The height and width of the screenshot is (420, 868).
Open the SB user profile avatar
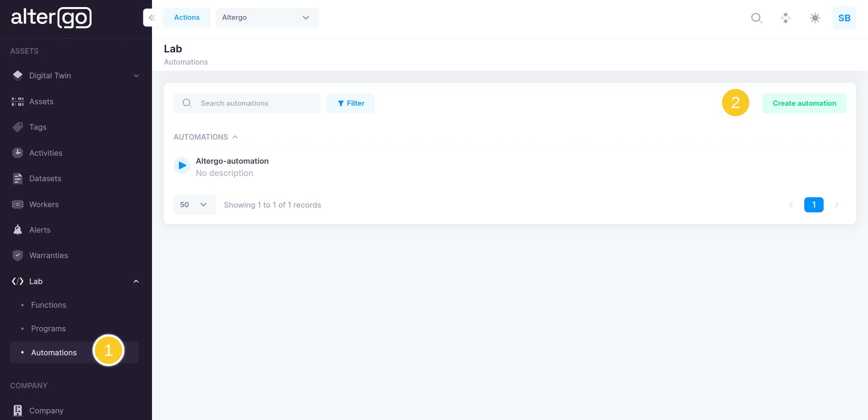pyautogui.click(x=844, y=18)
